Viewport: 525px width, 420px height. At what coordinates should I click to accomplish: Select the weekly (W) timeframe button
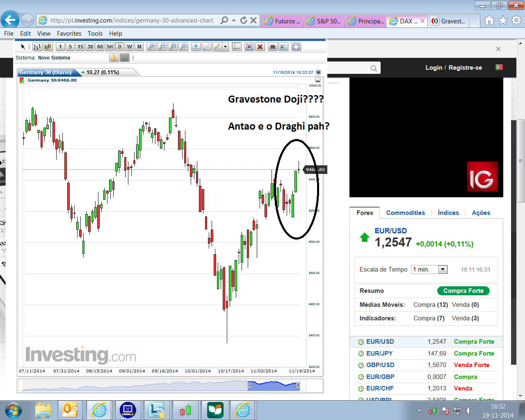point(129,47)
